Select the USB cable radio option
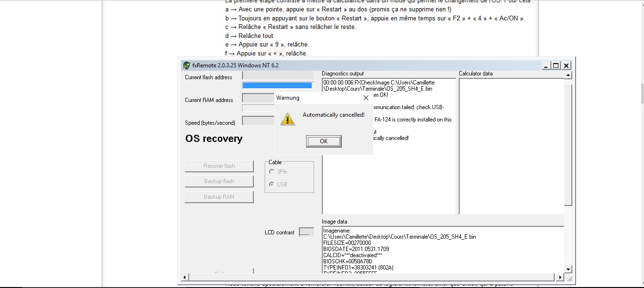 271,185
